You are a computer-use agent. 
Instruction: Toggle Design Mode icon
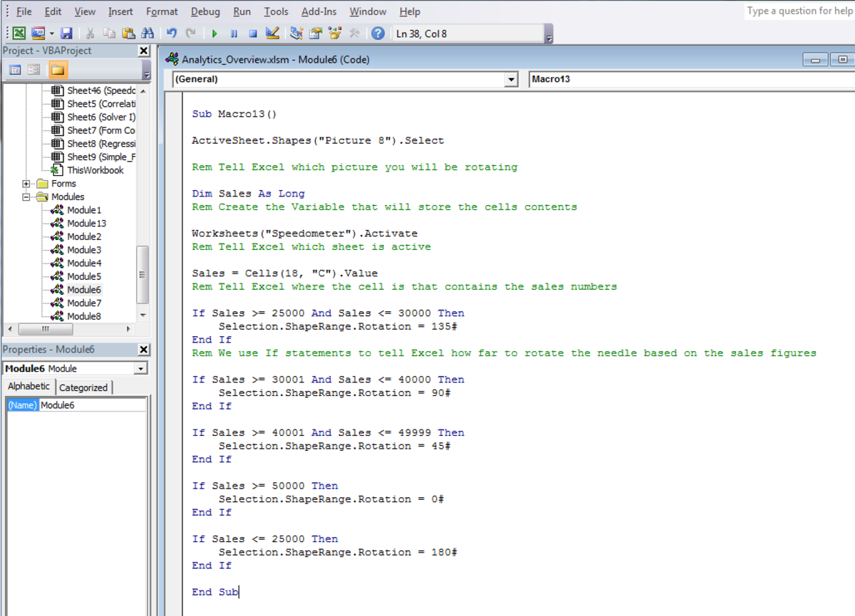(x=272, y=33)
